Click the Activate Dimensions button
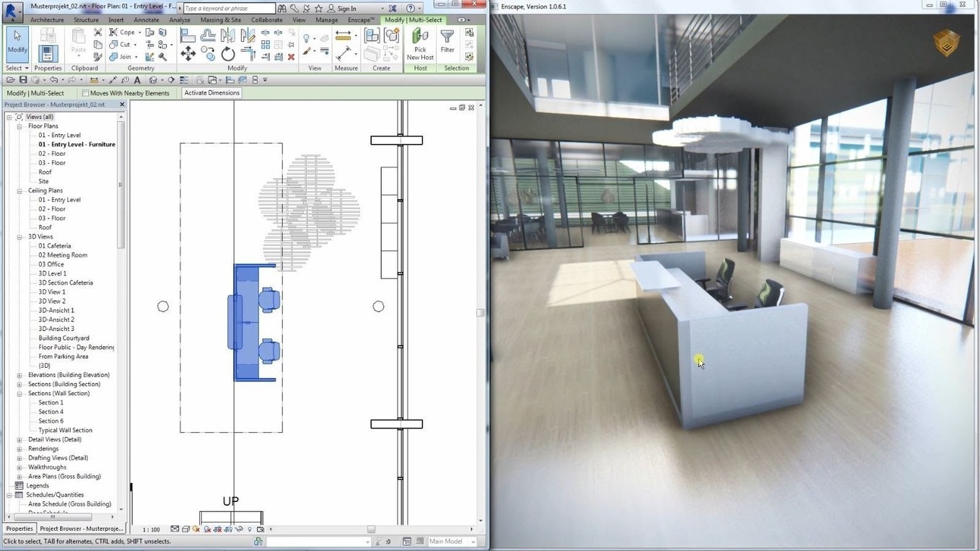The width and height of the screenshot is (980, 551). point(211,92)
